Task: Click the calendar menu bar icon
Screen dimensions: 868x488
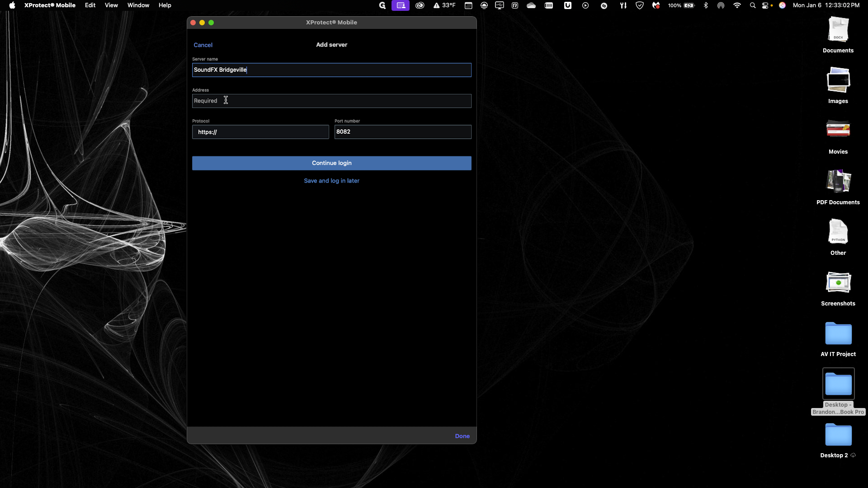Action: [x=468, y=5]
